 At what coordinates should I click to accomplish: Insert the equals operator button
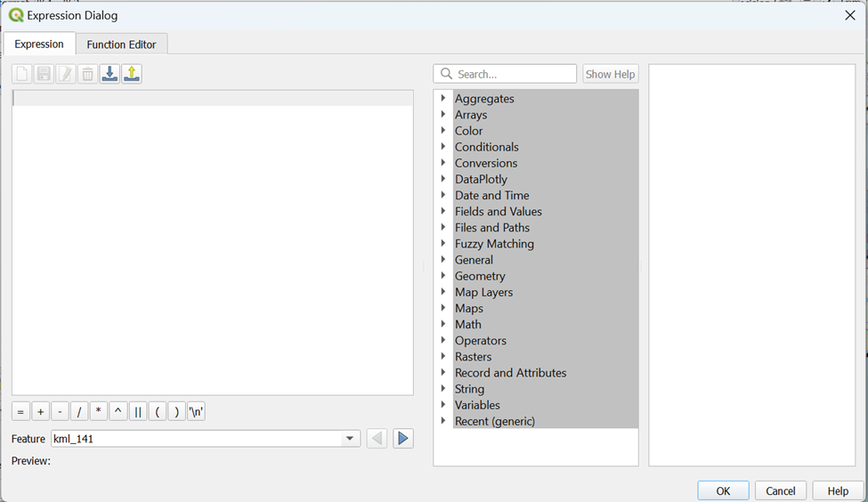pyautogui.click(x=20, y=412)
